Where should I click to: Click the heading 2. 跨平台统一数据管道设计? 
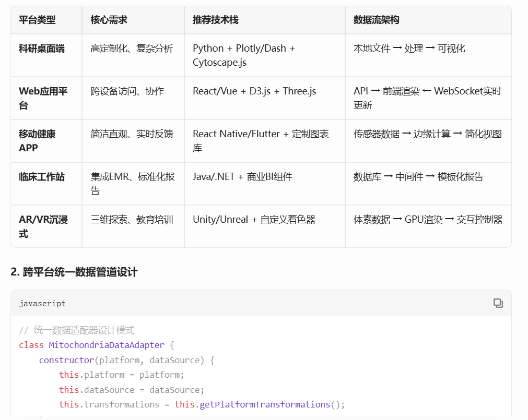(74, 272)
